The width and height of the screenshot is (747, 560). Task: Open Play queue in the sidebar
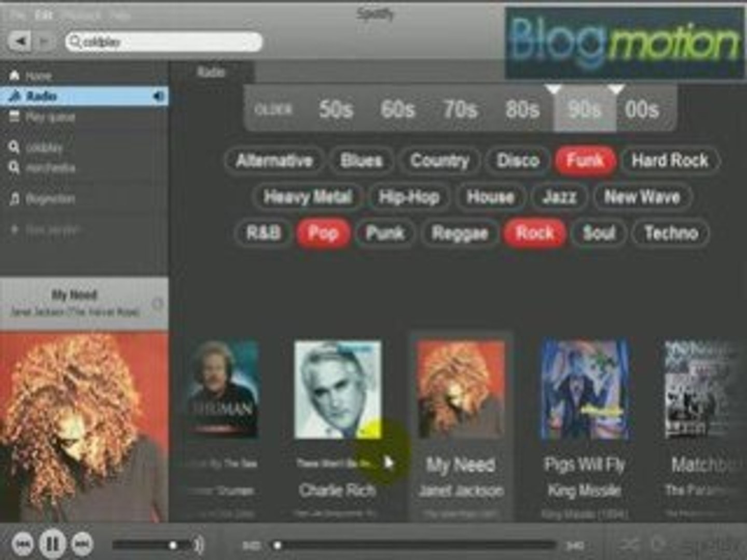pyautogui.click(x=43, y=117)
